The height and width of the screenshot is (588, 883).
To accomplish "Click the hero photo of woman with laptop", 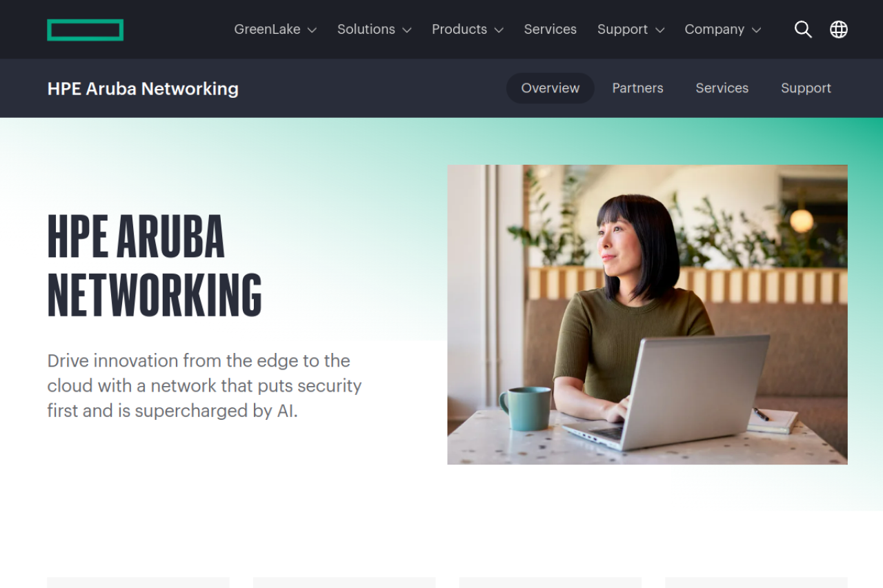I will (x=647, y=314).
